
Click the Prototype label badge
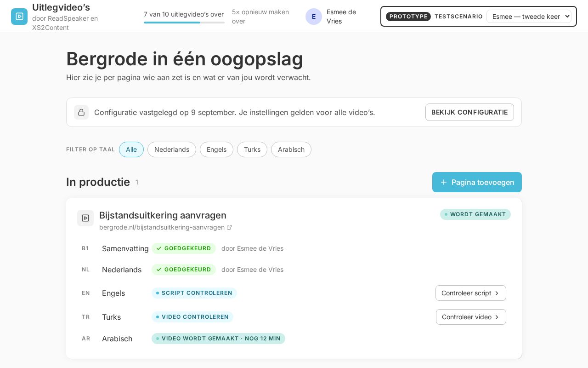click(x=408, y=17)
